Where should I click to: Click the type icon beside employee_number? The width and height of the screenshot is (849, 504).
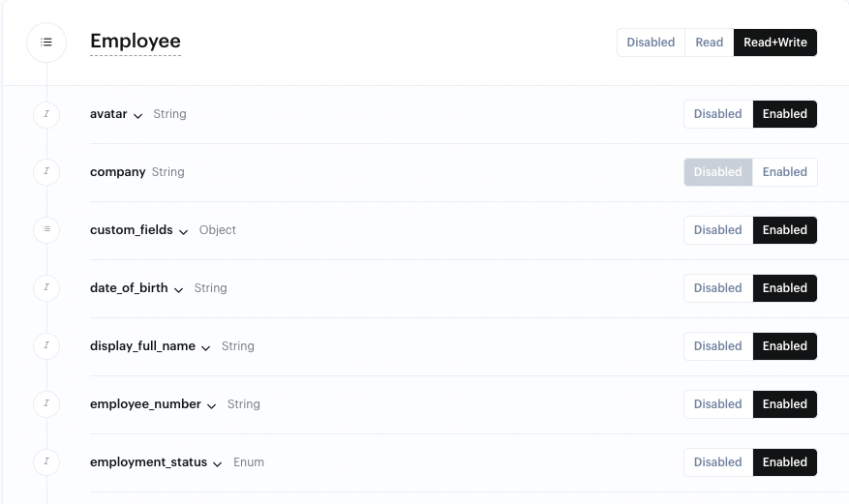[x=46, y=404]
